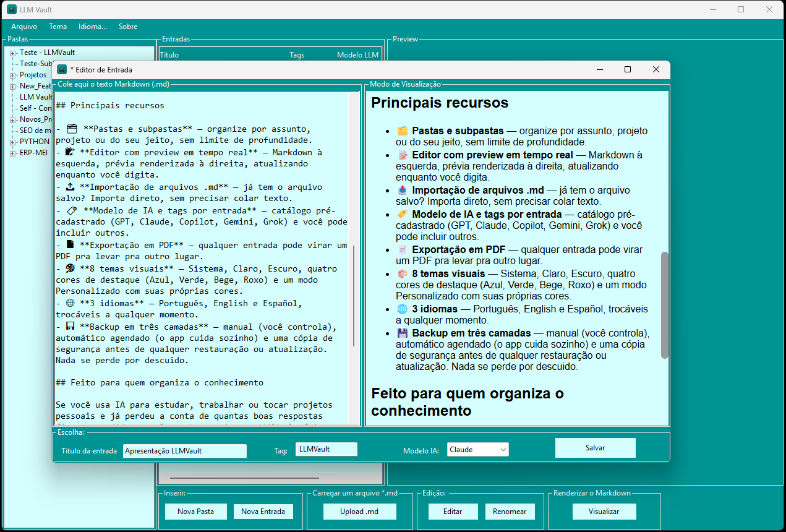Screen dimensions: 786x532
Task: Click the Nova Pasta button
Action: [195, 512]
